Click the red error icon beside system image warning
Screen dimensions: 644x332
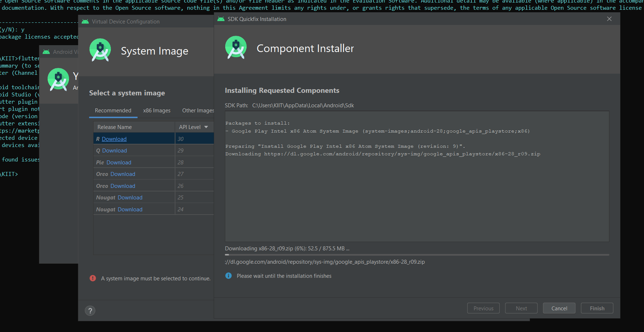93,278
